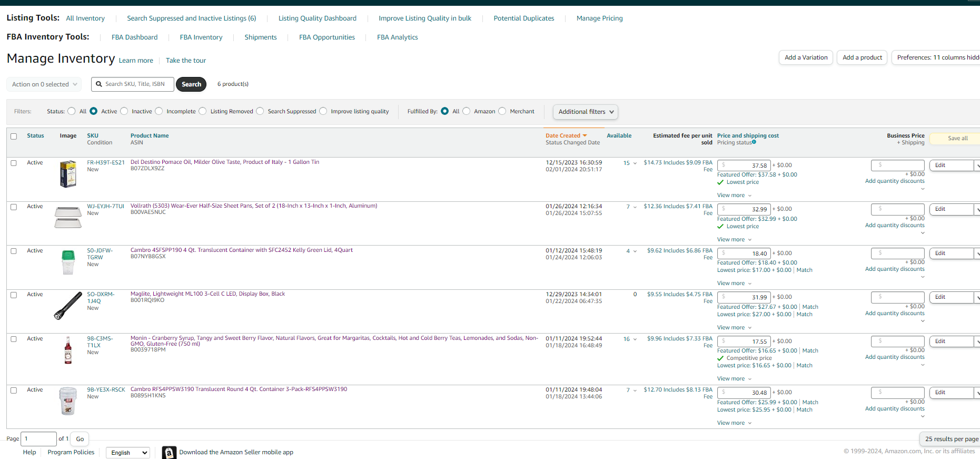Click the magnifier icon in the SKU search box
The image size is (980, 459).
[98, 84]
